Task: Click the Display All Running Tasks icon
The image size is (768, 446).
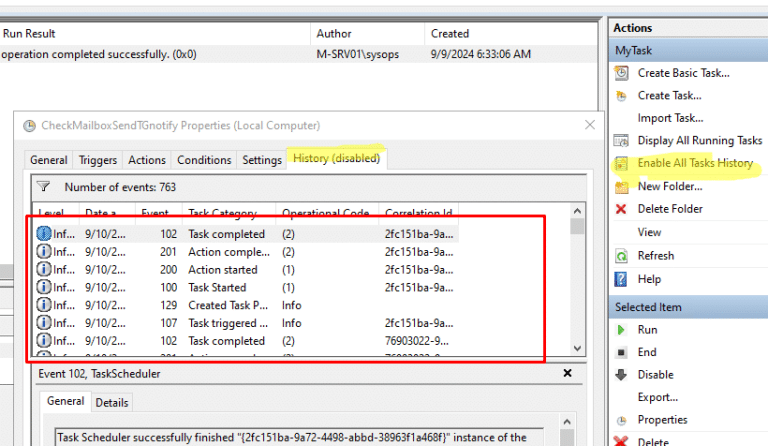Action: coord(621,141)
